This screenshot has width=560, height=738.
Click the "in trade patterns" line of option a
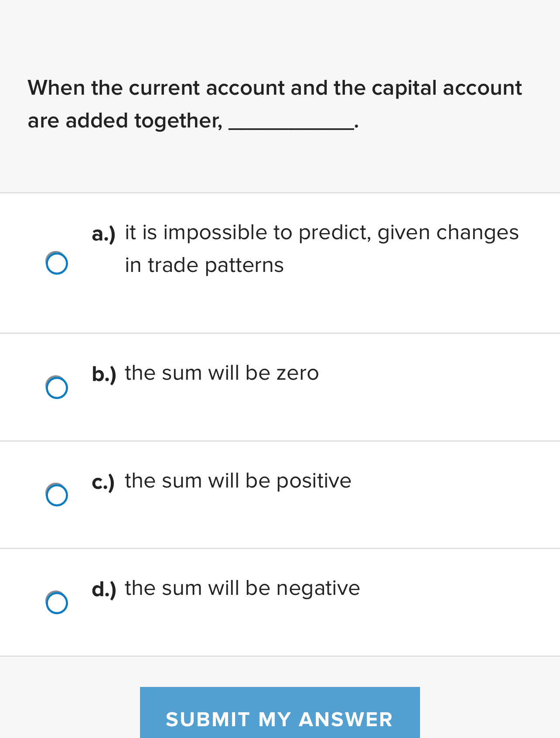click(204, 265)
